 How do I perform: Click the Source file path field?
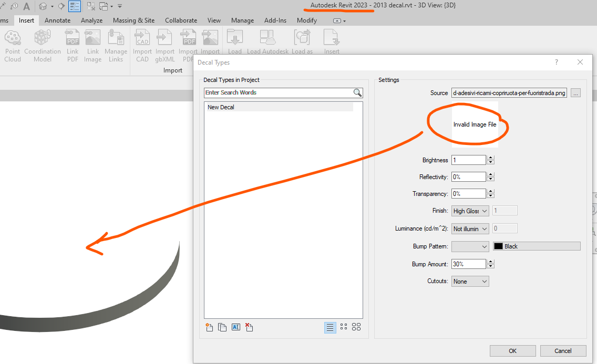pyautogui.click(x=509, y=93)
